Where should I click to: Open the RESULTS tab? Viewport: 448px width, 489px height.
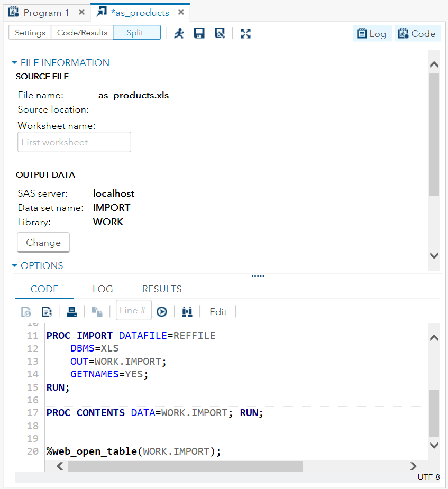(162, 289)
